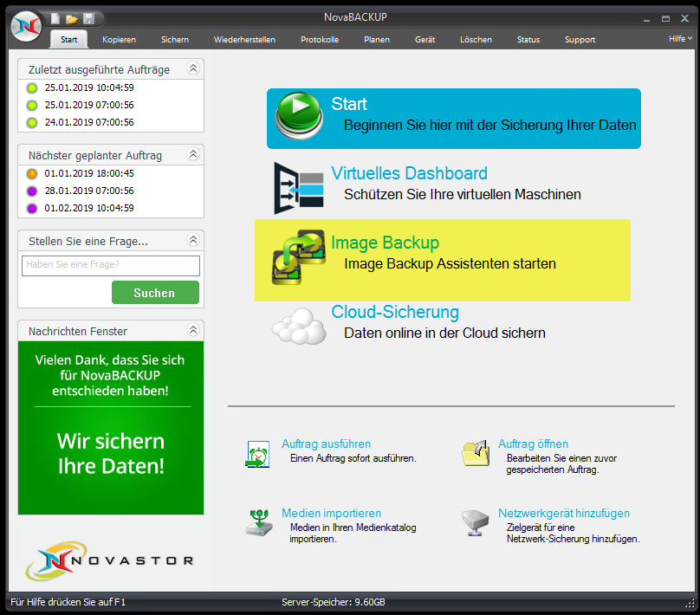Click the Server-Speicher: 9.60GB status text
Image resolution: width=700 pixels, height=615 pixels.
[333, 602]
